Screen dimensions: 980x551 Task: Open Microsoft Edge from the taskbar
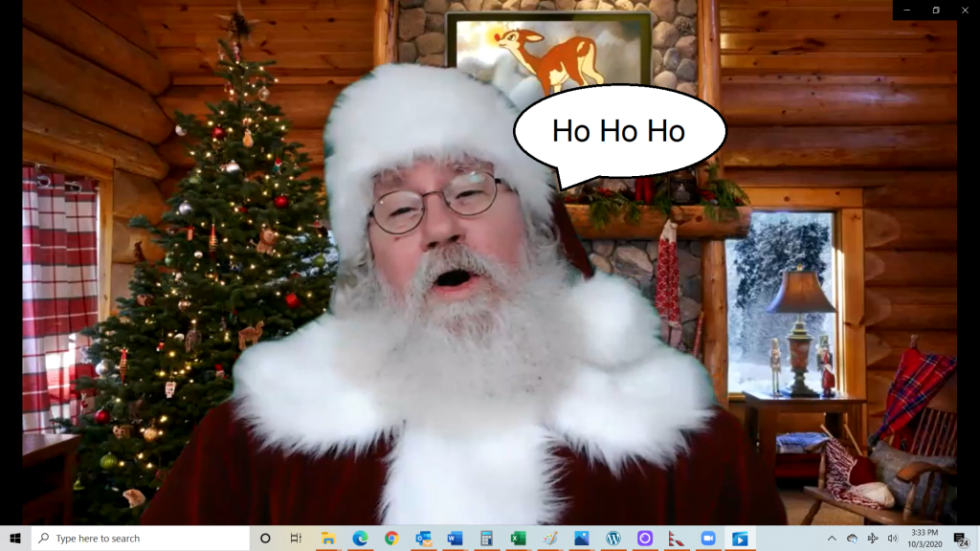click(360, 539)
